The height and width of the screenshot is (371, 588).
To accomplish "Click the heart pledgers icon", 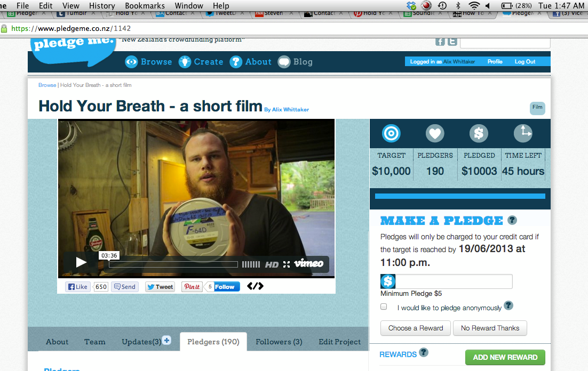I will [x=435, y=133].
